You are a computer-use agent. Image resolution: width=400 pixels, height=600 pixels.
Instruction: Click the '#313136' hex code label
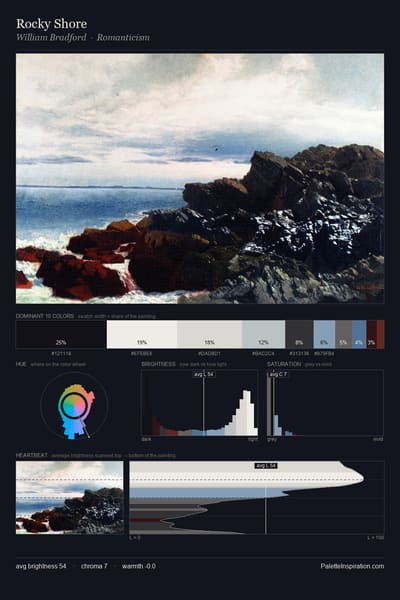pos(299,354)
